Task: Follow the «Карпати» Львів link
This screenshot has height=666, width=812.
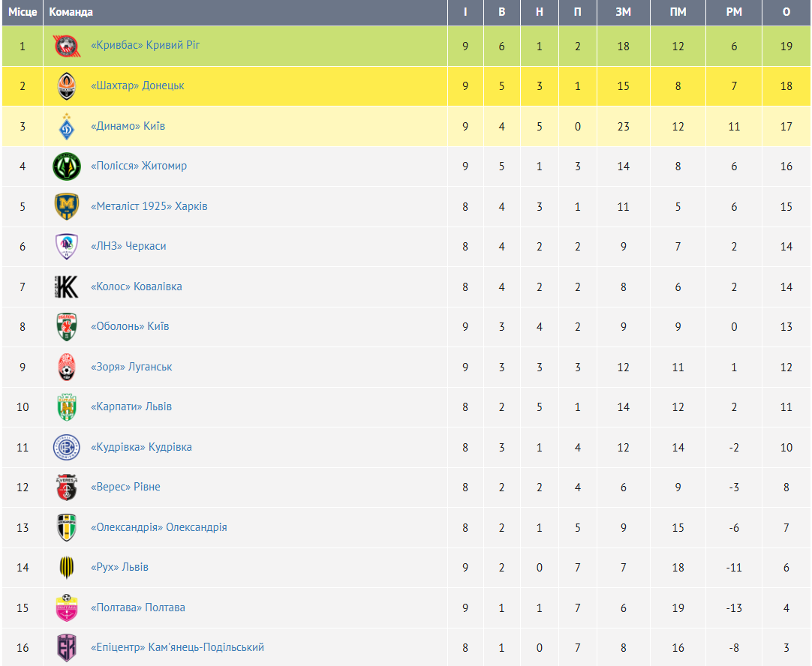Action: coord(131,406)
